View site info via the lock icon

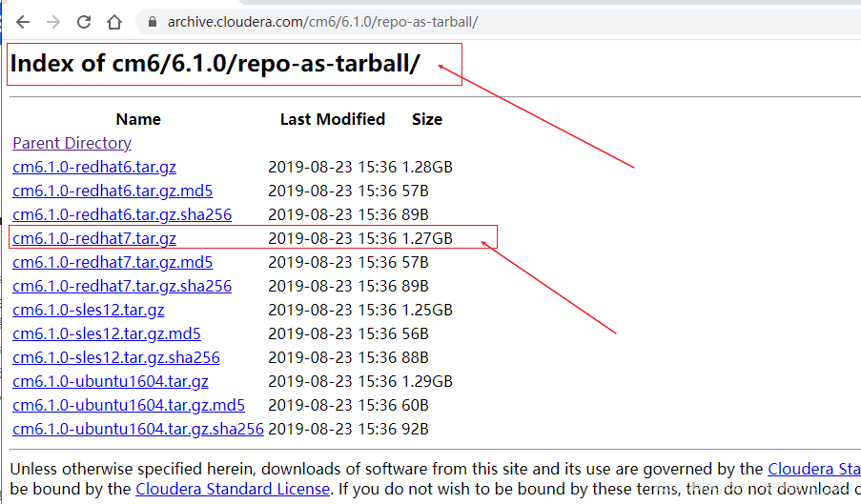tap(153, 22)
